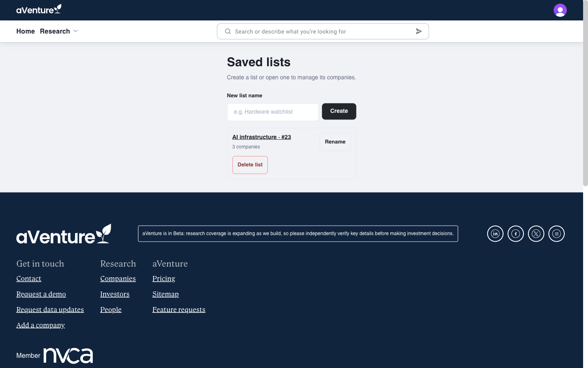The height and width of the screenshot is (368, 588).
Task: Open the Request a demo link
Action: (41, 294)
